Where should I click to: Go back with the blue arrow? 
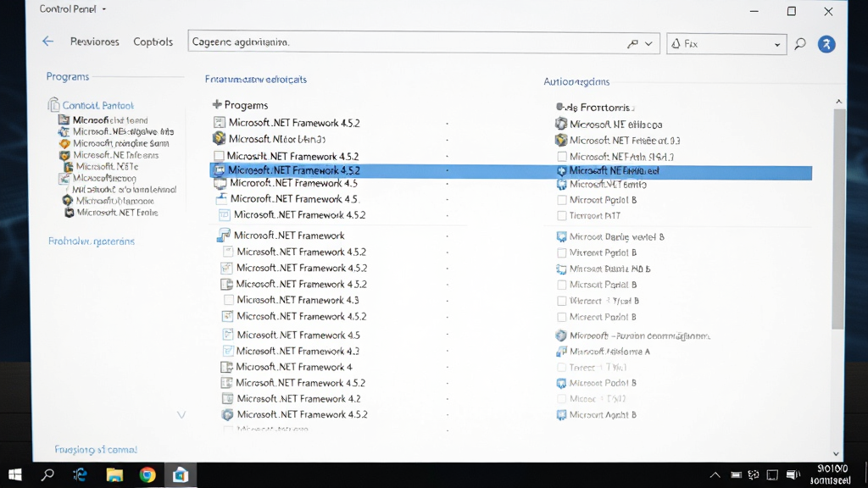[47, 42]
